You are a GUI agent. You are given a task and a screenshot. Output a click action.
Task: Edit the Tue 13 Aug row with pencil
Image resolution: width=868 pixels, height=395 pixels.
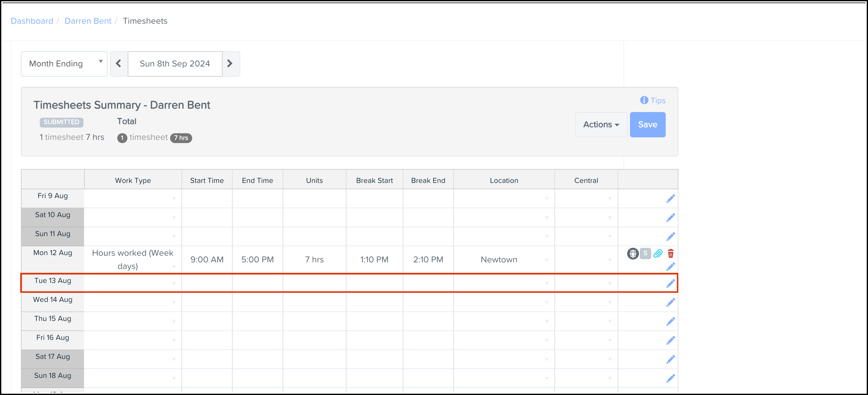pos(670,283)
